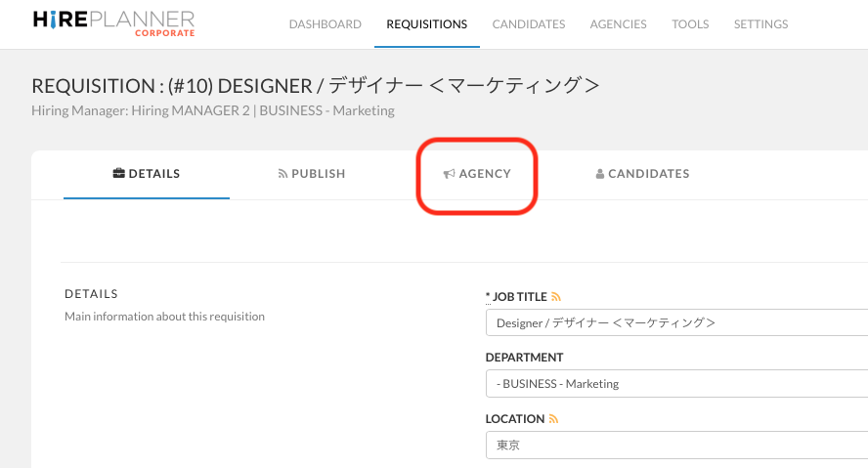868x468 pixels.
Task: Open Settings from the top navigation
Action: [x=760, y=24]
